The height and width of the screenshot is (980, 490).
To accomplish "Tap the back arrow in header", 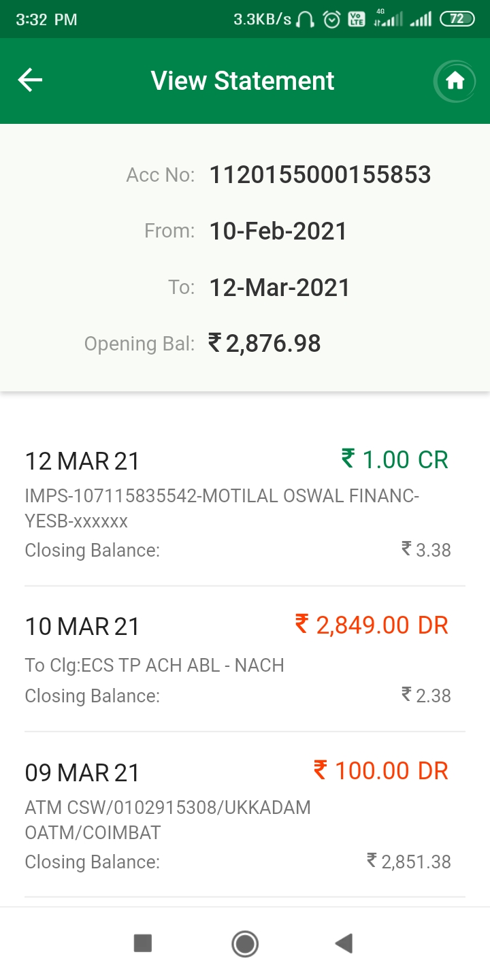I will tap(30, 80).
